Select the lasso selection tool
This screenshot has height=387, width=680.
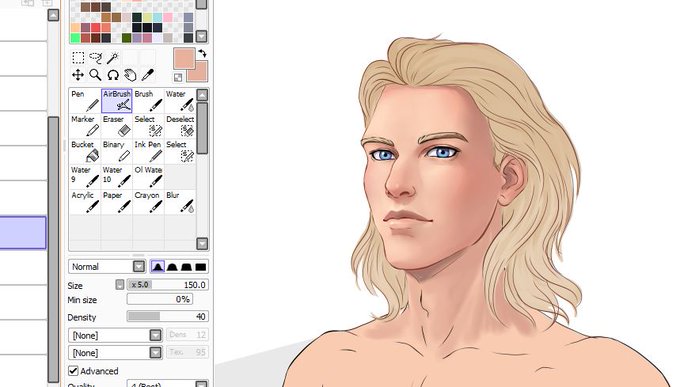[x=95, y=57]
